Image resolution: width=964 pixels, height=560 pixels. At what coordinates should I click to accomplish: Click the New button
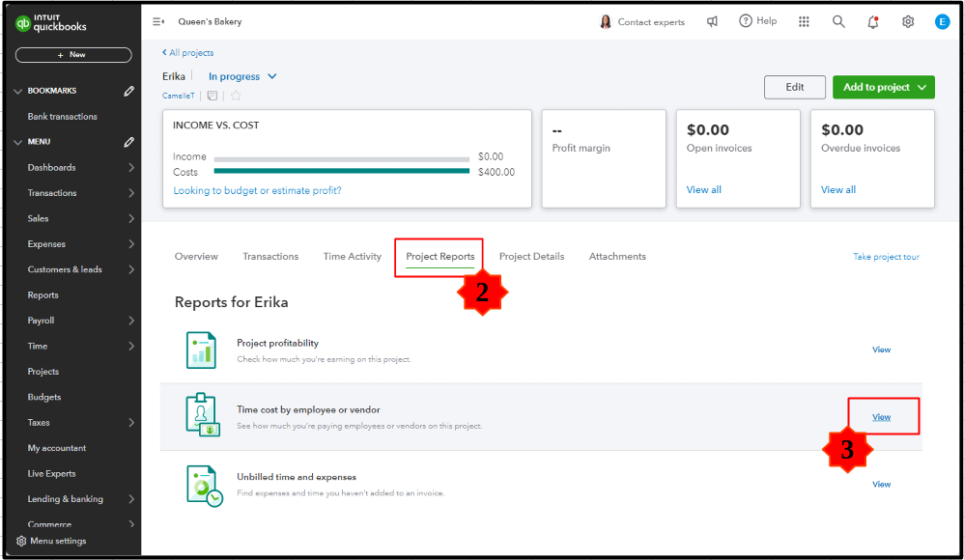pos(73,55)
